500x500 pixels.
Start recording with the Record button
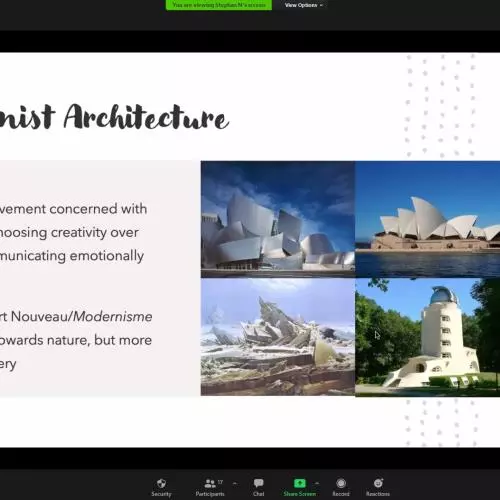(341, 487)
